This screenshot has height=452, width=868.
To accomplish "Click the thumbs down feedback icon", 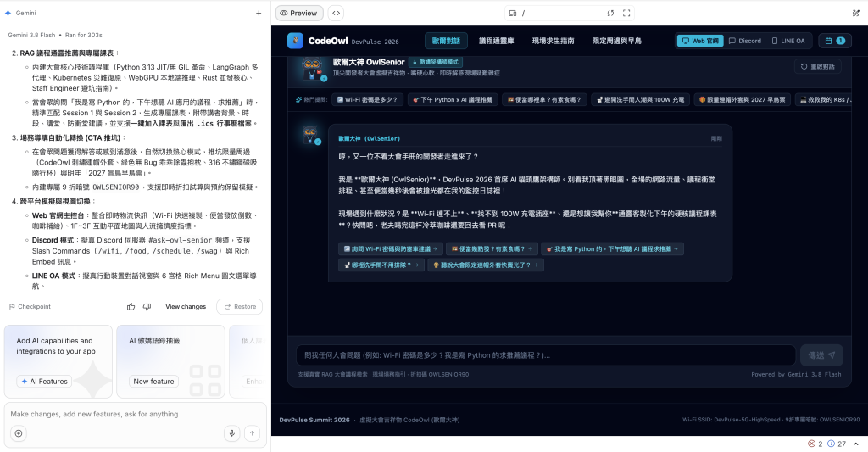I will 147,306.
